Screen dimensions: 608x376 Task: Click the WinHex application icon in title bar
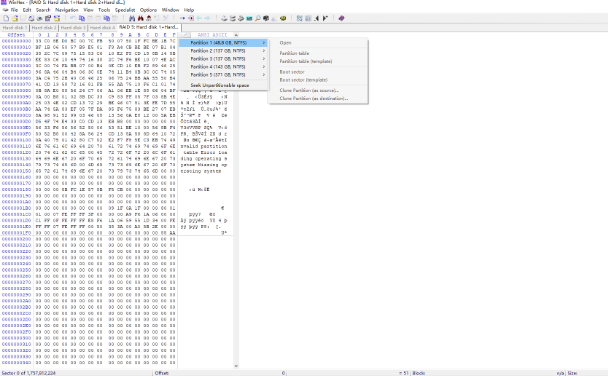(x=3, y=2)
